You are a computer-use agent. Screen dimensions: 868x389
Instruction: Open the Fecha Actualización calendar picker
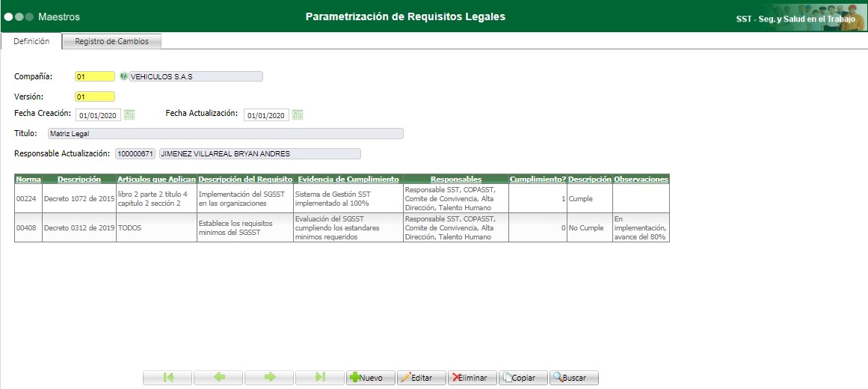pos(298,114)
